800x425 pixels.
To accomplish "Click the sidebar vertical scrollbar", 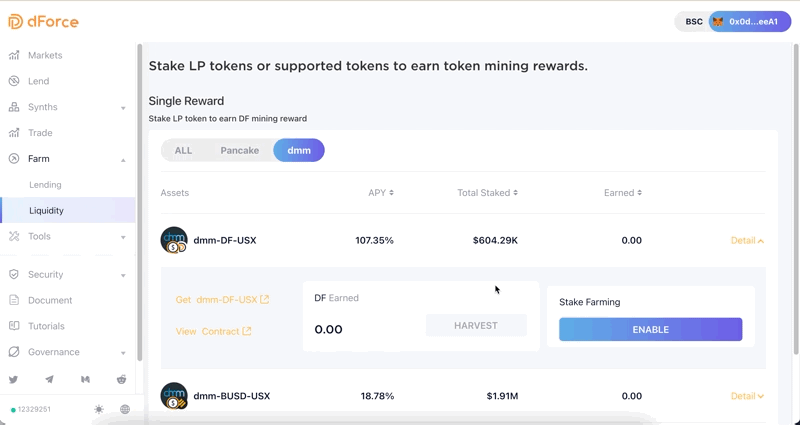I will click(x=140, y=203).
